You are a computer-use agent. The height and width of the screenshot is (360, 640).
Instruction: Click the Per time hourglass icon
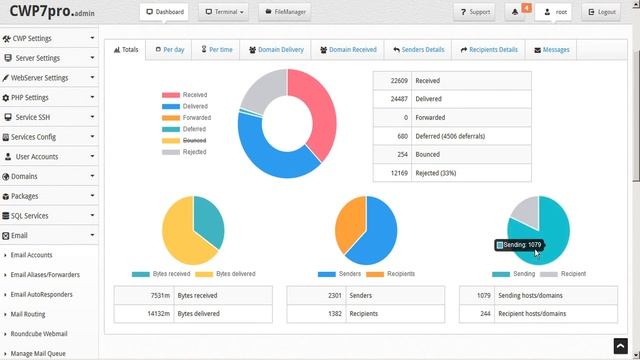click(204, 49)
